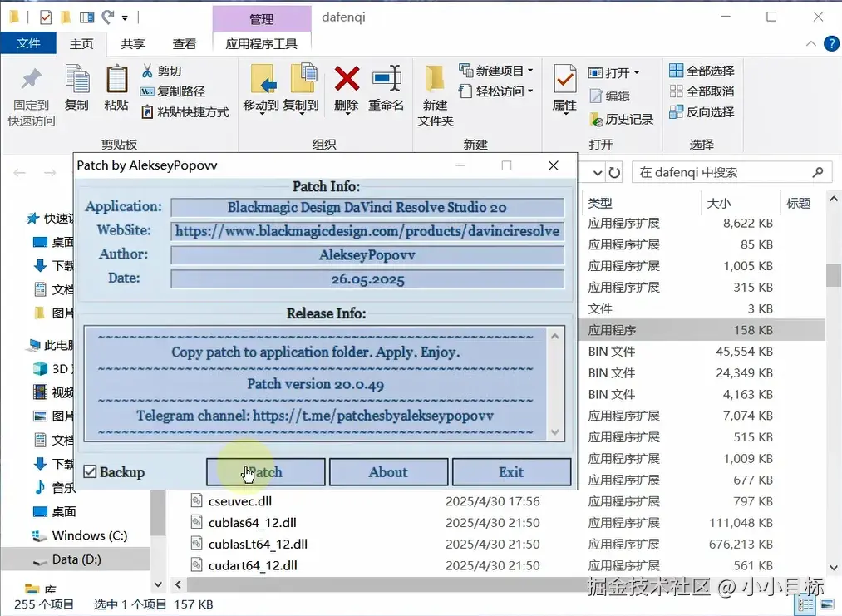Switch to the View ribbon tab
Screen dimensions: 842x616
185,43
